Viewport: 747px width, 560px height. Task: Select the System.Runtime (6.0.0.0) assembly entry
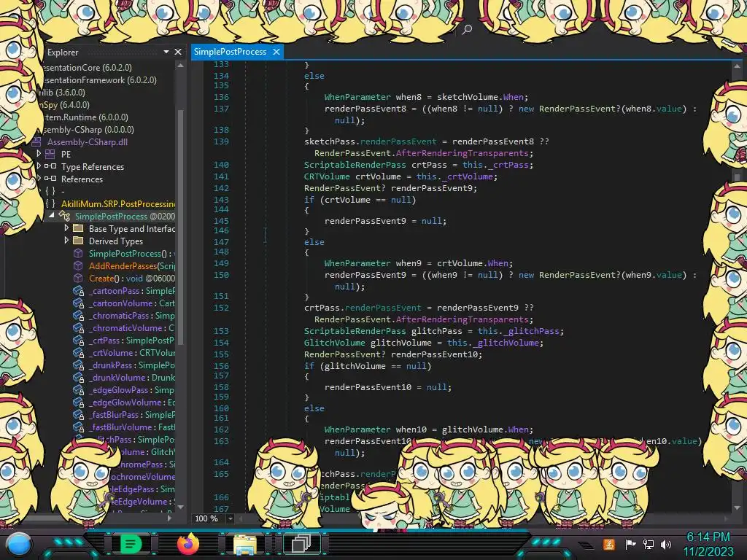[x=85, y=117]
